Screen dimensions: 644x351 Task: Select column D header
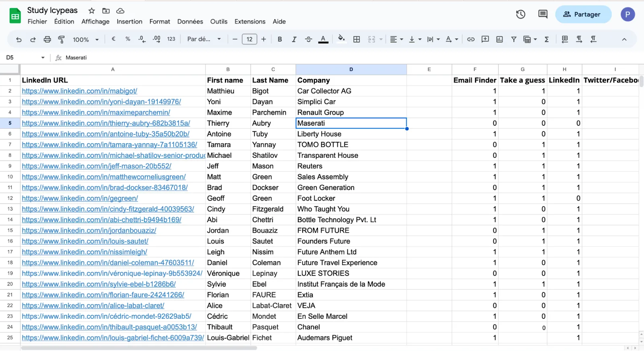point(351,70)
